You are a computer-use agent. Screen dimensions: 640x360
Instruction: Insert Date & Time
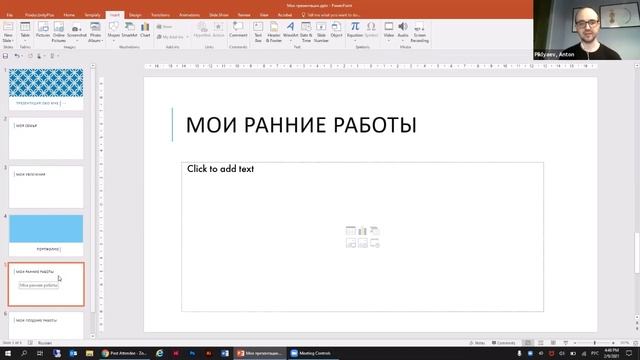click(306, 32)
